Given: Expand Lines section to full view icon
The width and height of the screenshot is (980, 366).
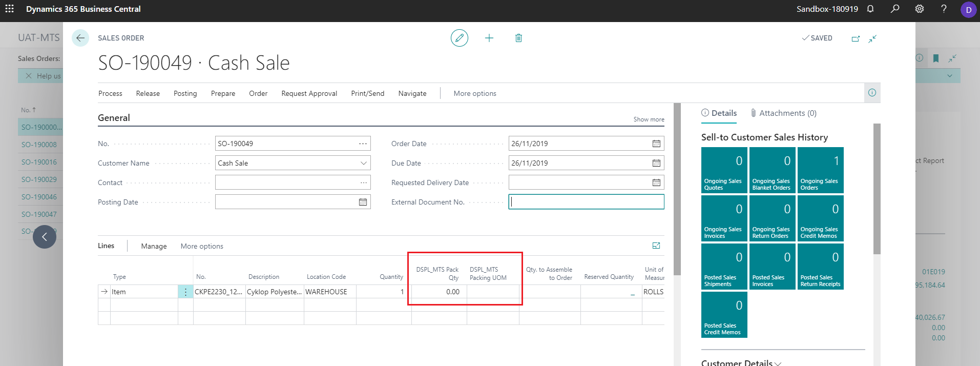Looking at the screenshot, I should [x=656, y=246].
